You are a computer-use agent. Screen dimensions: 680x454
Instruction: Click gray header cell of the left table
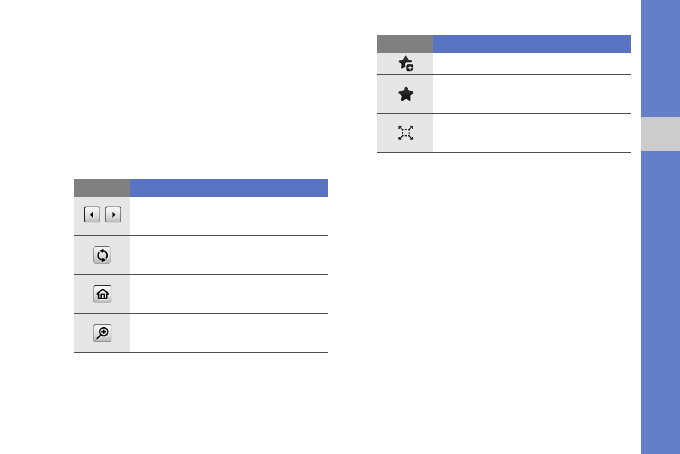pyautogui.click(x=101, y=187)
